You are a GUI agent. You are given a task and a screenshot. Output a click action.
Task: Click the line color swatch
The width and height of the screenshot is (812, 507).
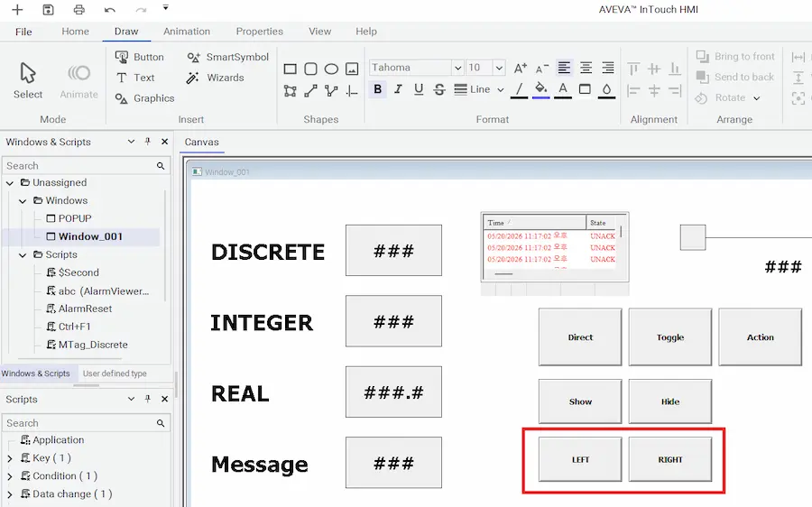pos(519,90)
